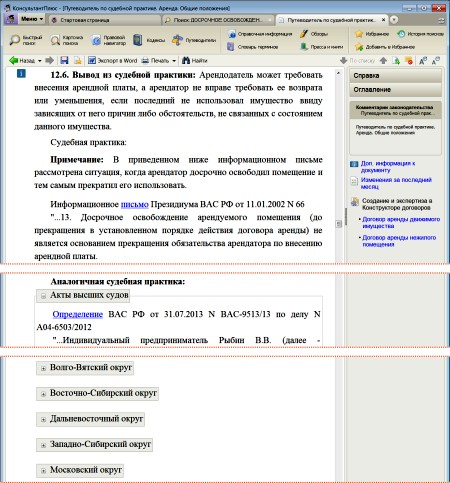Open письмо hyperlink
The image size is (450, 483).
[x=135, y=204]
